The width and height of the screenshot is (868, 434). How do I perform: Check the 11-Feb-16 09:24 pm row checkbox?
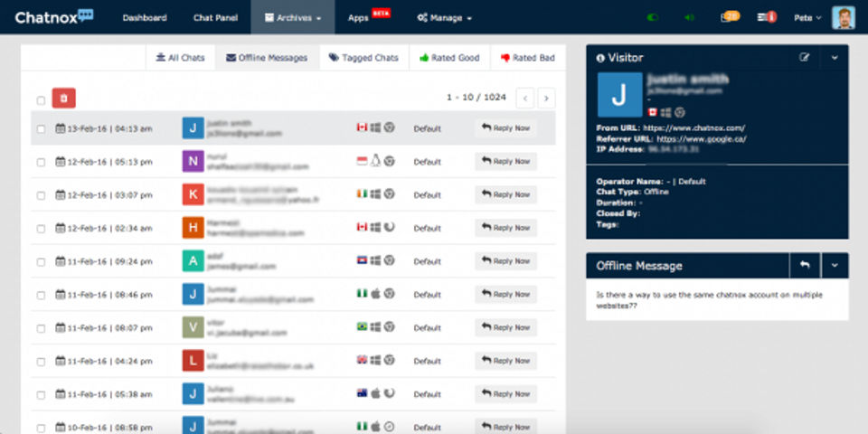[41, 262]
